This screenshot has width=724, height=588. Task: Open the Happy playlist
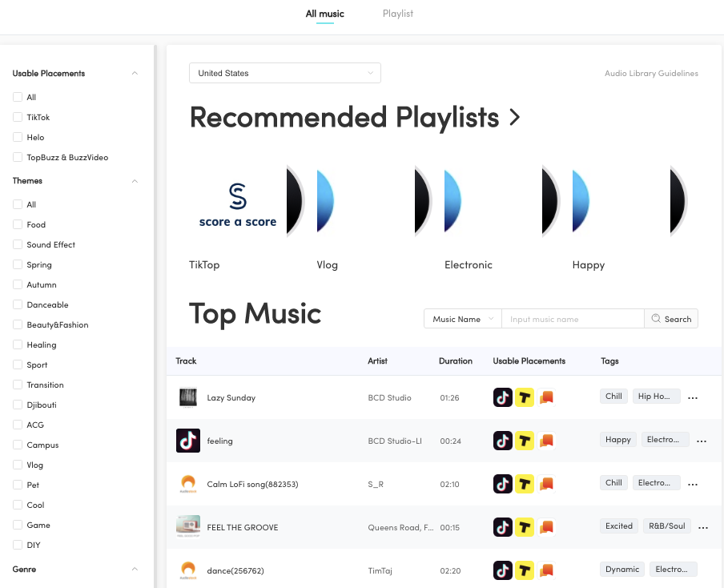pos(619,201)
